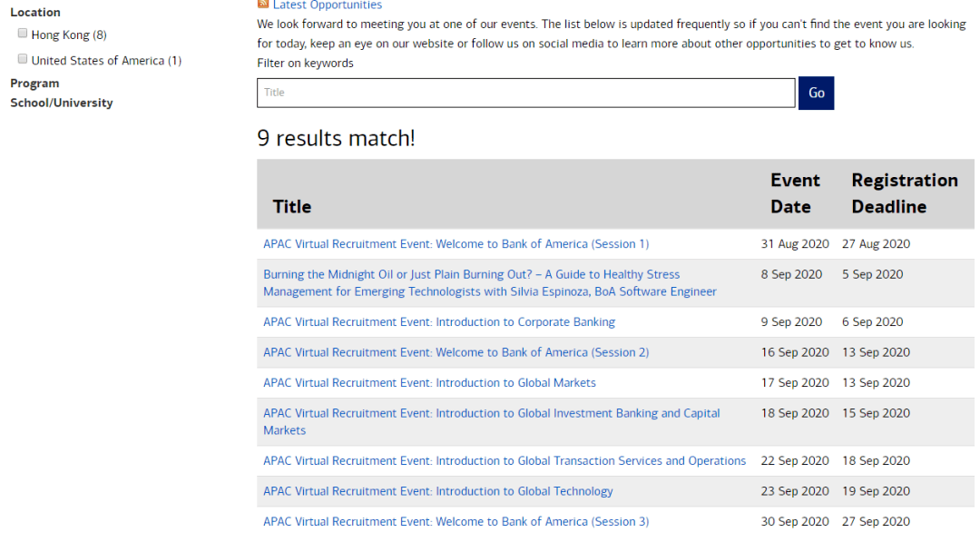The width and height of the screenshot is (980, 542).
Task: Collapse the Location filter section
Action: point(35,12)
